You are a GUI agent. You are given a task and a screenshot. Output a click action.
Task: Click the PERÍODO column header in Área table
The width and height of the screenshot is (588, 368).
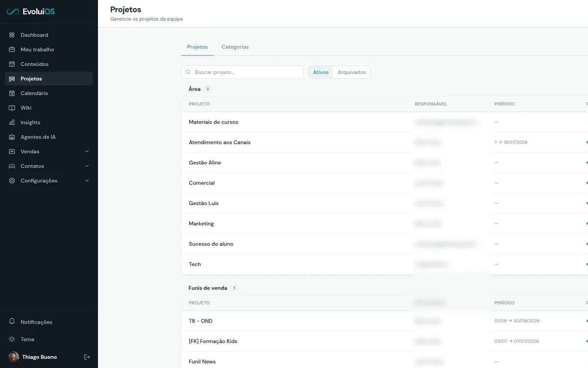(x=504, y=104)
